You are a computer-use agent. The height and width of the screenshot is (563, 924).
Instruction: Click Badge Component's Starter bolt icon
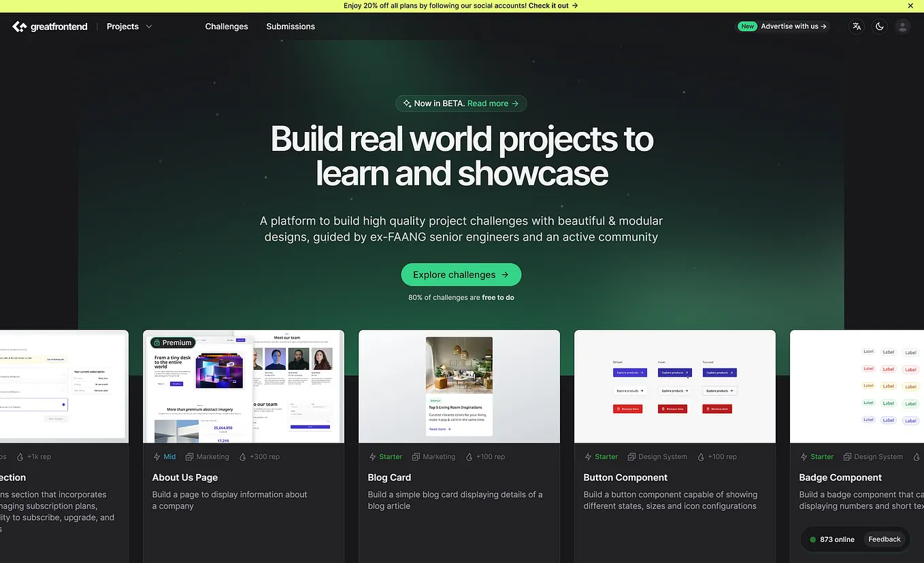pyautogui.click(x=804, y=457)
